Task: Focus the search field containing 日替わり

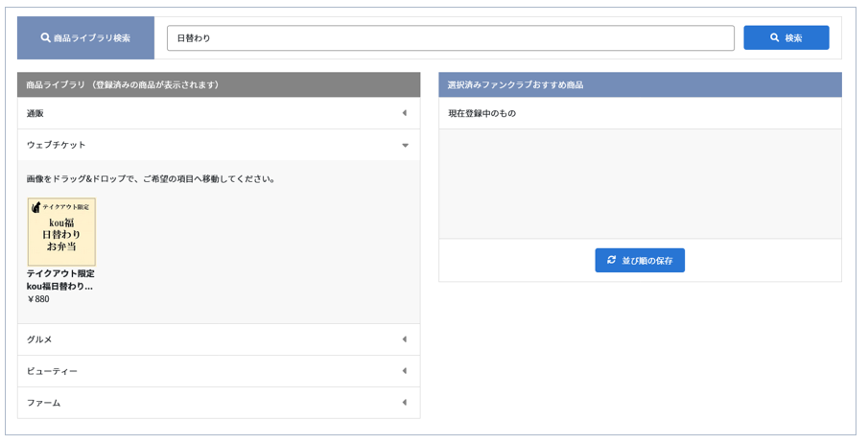Action: point(451,37)
